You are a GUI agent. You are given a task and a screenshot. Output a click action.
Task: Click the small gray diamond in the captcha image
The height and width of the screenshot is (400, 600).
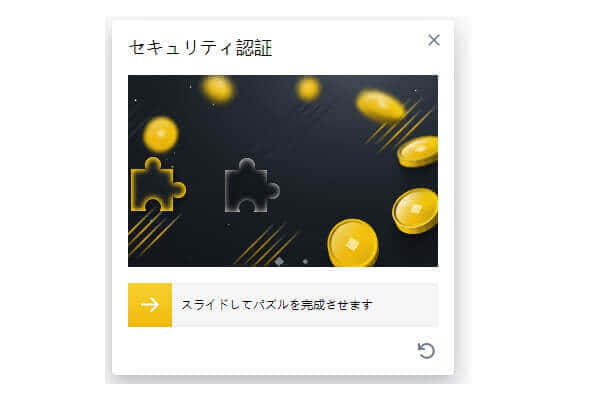coord(280,261)
